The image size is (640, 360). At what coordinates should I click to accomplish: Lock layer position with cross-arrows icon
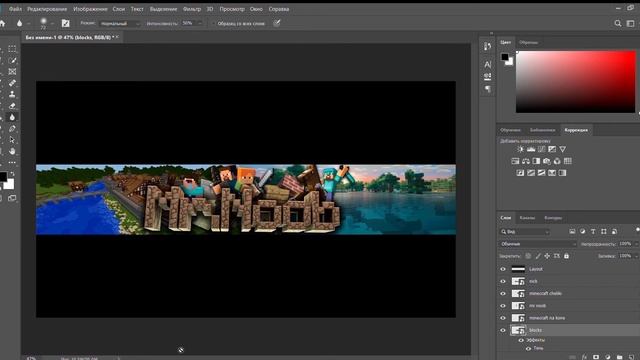[x=547, y=256]
